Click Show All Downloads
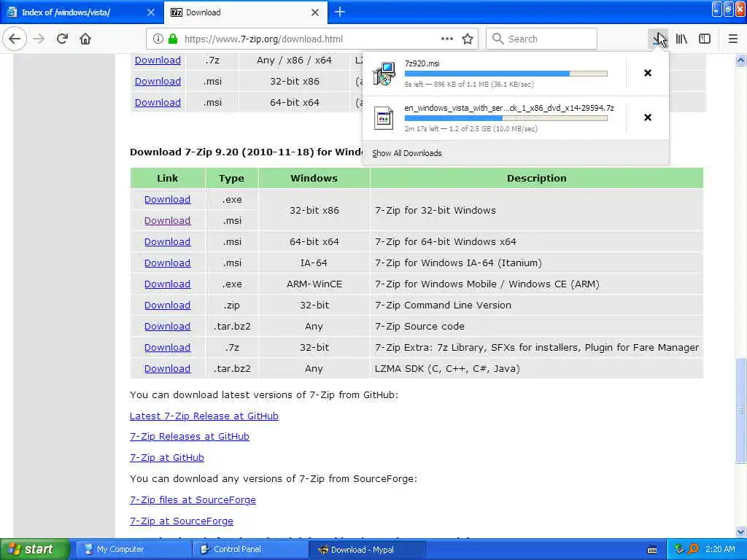 407,153
